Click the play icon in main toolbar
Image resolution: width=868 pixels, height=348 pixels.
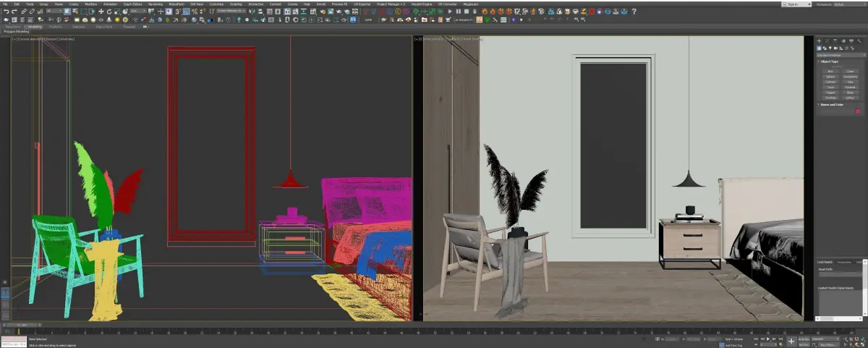[x=450, y=12]
